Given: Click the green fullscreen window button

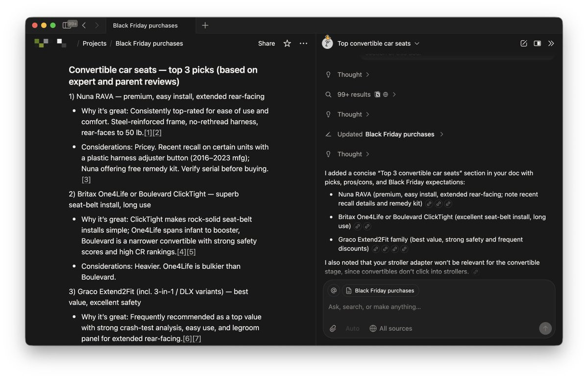Looking at the screenshot, I should pos(53,25).
